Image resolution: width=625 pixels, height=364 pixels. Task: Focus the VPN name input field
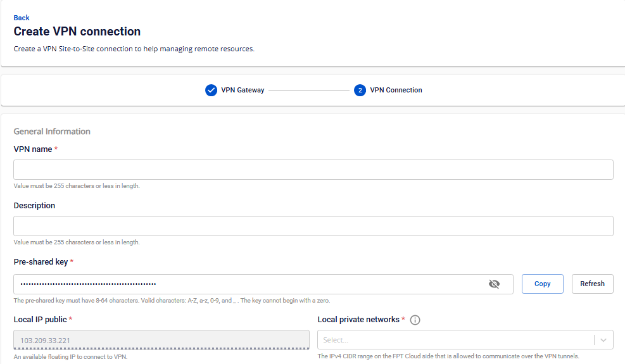(x=313, y=170)
